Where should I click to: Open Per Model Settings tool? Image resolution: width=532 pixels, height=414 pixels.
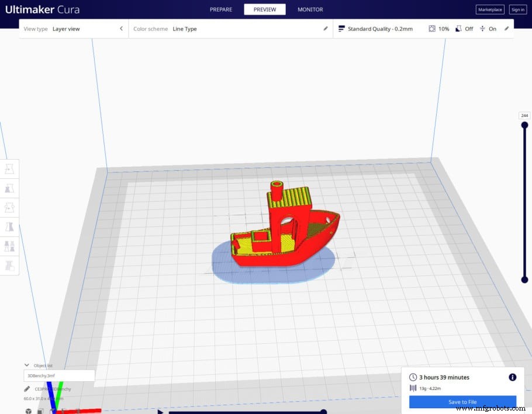pyautogui.click(x=9, y=246)
